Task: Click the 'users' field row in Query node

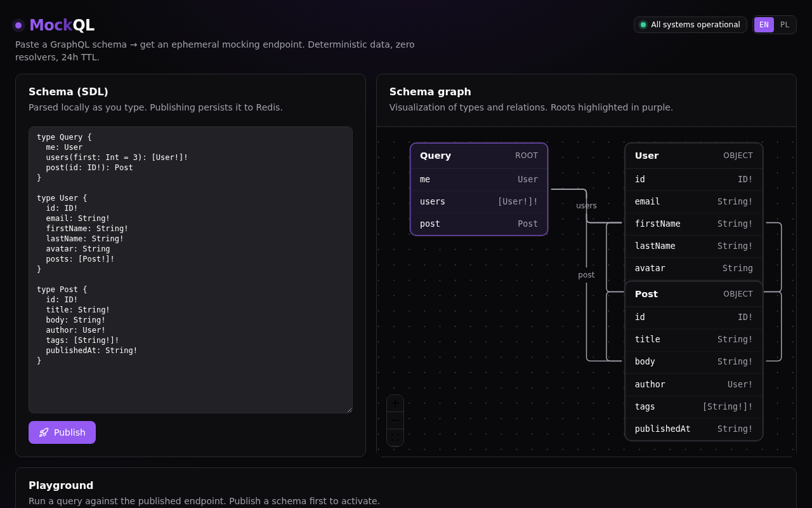Action: 479,202
